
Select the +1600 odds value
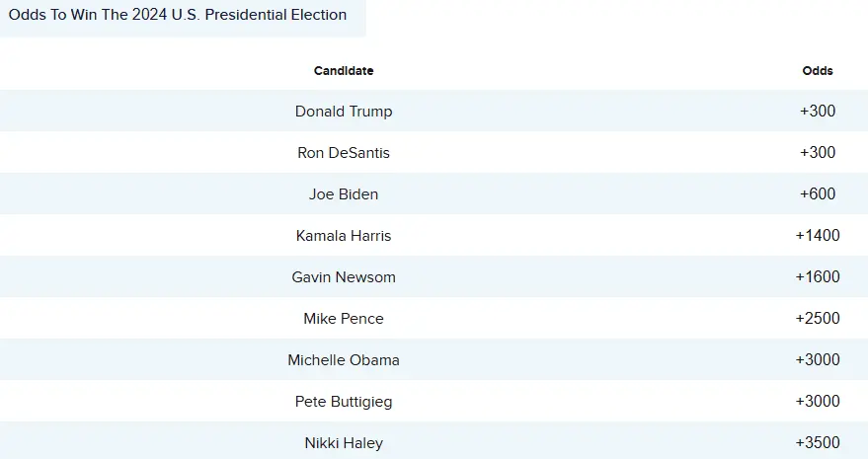(818, 277)
